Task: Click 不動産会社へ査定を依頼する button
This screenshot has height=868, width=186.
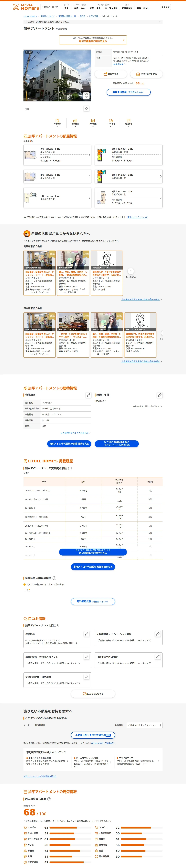Action: pos(93,735)
